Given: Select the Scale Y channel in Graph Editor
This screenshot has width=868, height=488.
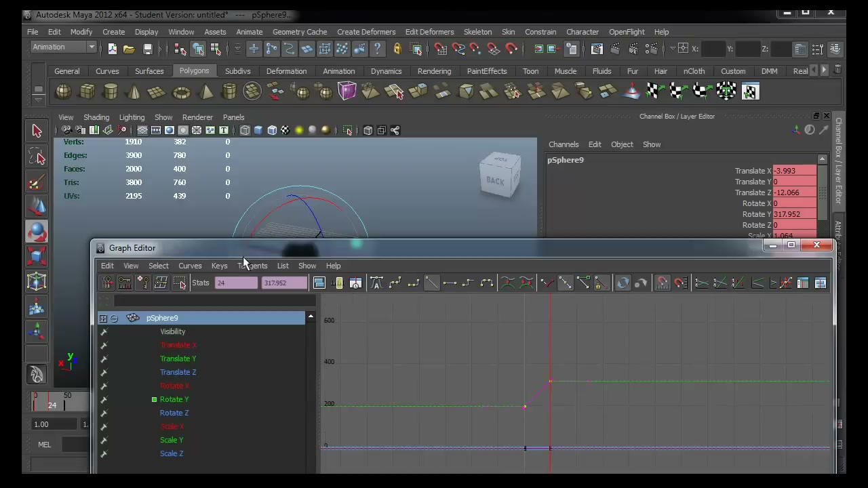Looking at the screenshot, I should (x=172, y=440).
